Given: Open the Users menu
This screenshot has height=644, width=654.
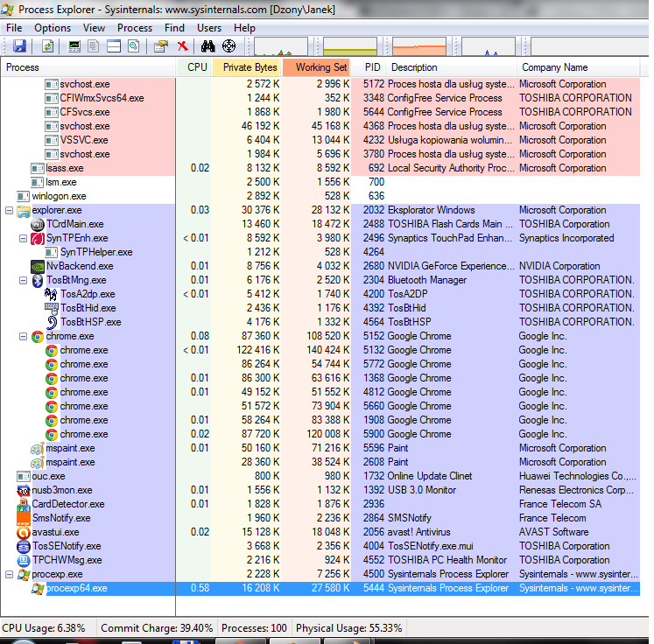Looking at the screenshot, I should tap(209, 28).
